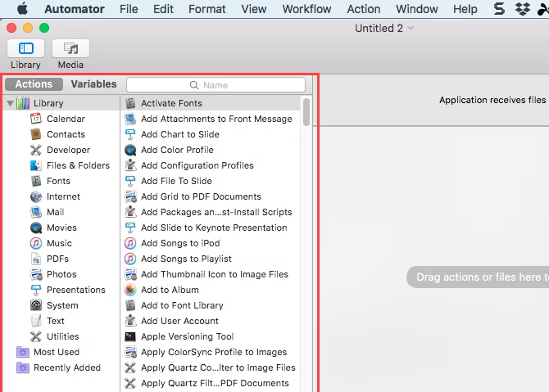Select the Most Used smart folder
Screen dimensions: 549x392
click(x=56, y=352)
